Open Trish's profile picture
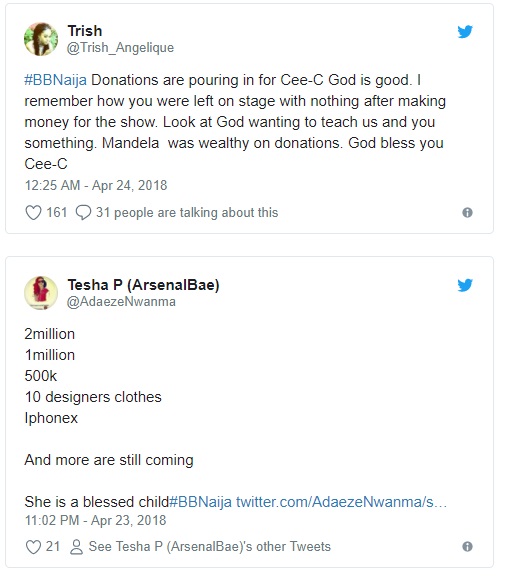The height and width of the screenshot is (581, 508). point(41,39)
